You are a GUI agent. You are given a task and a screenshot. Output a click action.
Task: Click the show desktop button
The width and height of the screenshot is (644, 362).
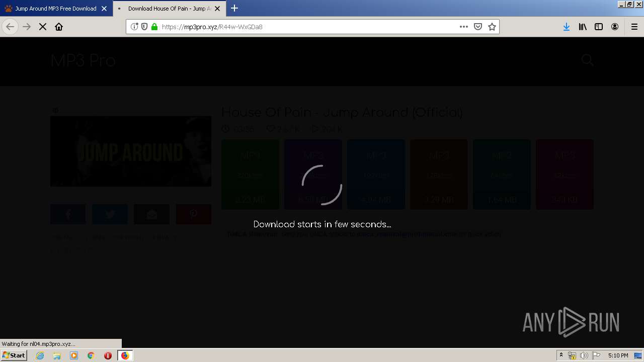(x=638, y=355)
